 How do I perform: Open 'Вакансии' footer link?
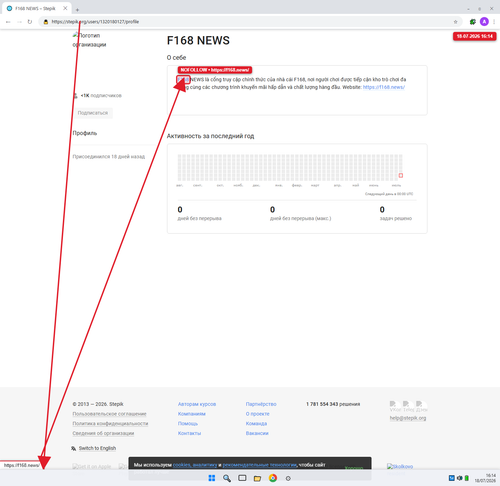[257, 433]
